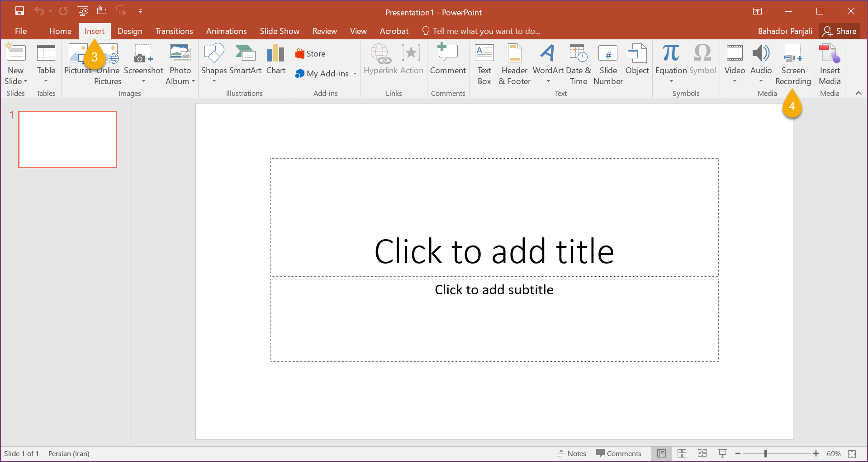
Task: Adjust the zoom slider handle
Action: coord(766,453)
